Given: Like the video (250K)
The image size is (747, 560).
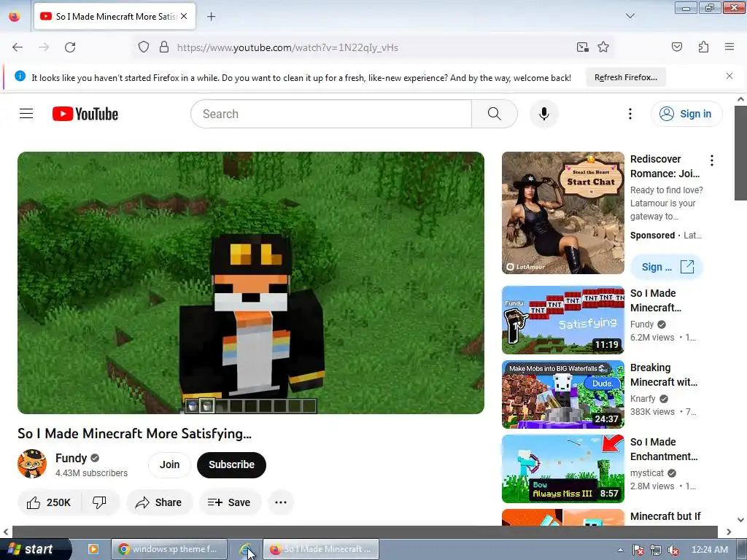Looking at the screenshot, I should (49, 502).
